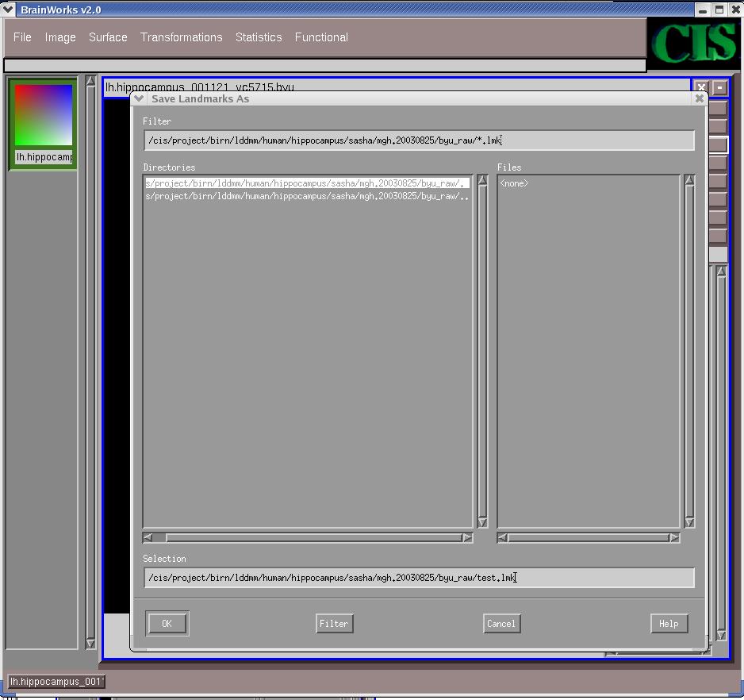Click up arrow of Files vertical scrollbar
This screenshot has width=744, height=700.
[x=689, y=180]
